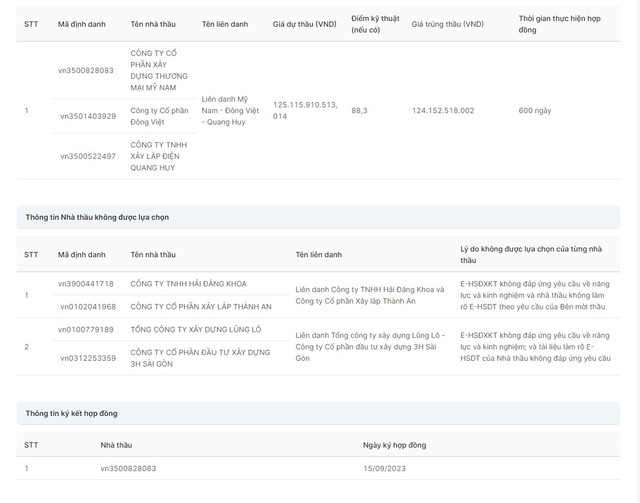Select identifier vn0100779189
The height and width of the screenshot is (503, 640).
click(86, 329)
